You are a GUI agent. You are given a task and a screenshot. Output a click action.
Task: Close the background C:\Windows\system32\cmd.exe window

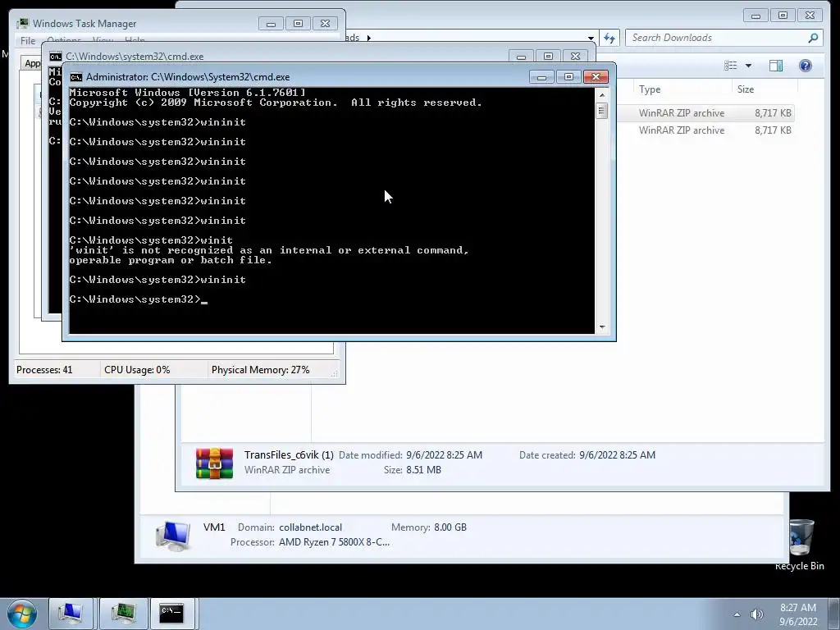tap(575, 57)
